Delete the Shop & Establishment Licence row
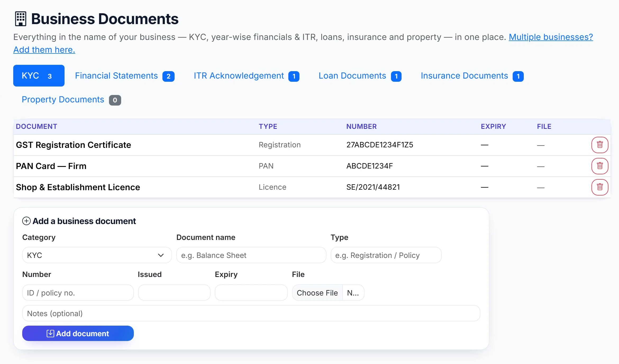This screenshot has width=619, height=364. (600, 187)
